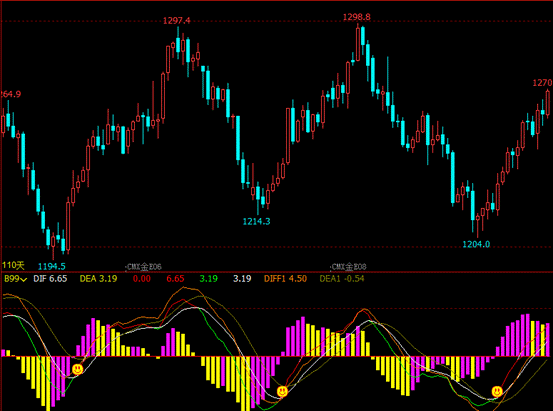Click the 1270 price label at right edge
The width and height of the screenshot is (553, 411).
tap(542, 83)
